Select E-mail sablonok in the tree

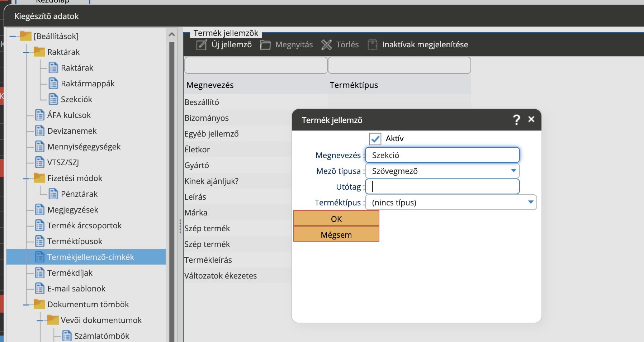76,289
